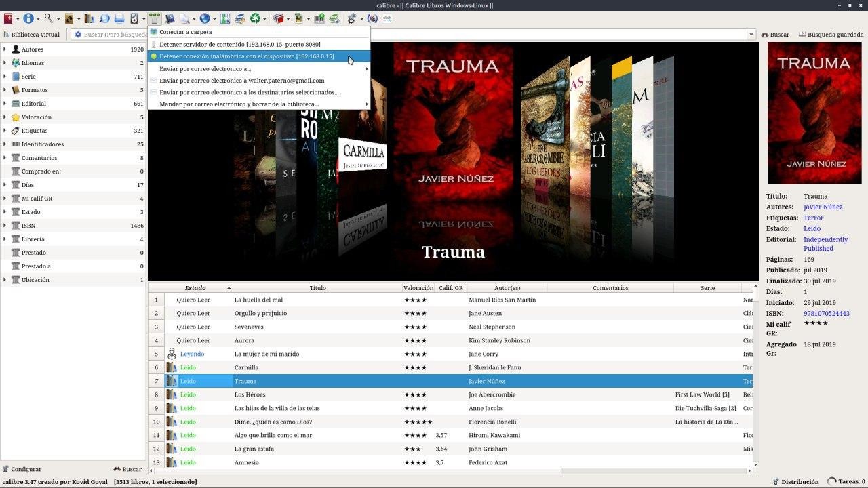Viewport: 868px width, 488px height.
Task: Click the swirl plugin icon beside gear
Action: click(372, 19)
